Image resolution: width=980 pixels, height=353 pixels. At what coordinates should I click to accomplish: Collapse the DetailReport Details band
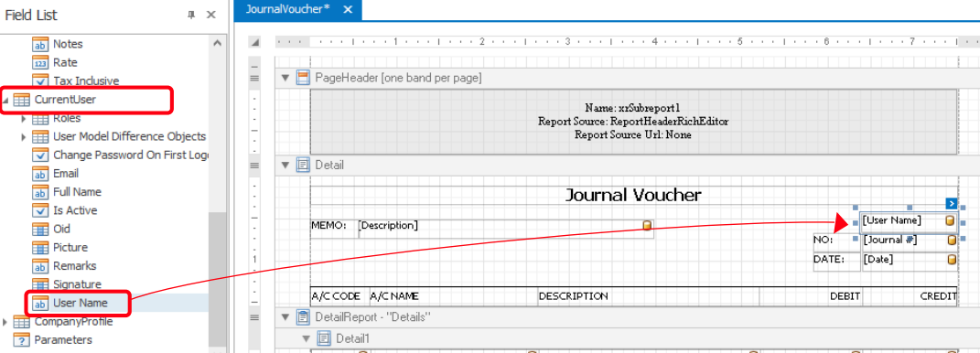[285, 316]
